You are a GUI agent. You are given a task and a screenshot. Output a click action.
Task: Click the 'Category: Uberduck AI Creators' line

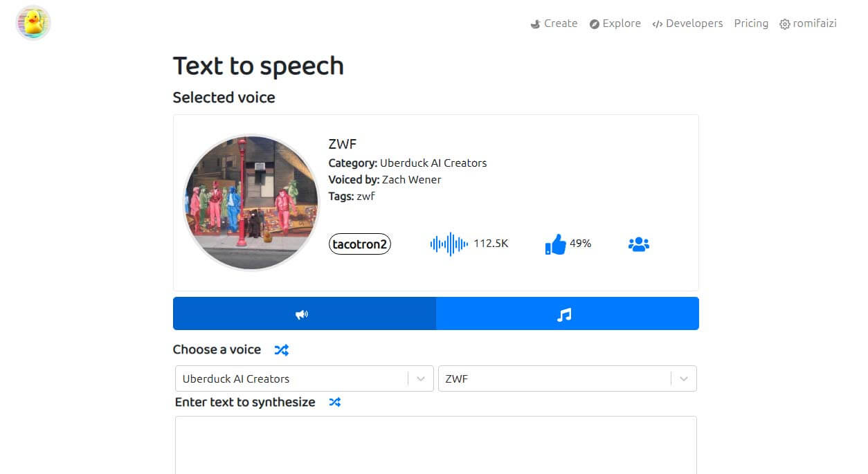point(408,163)
